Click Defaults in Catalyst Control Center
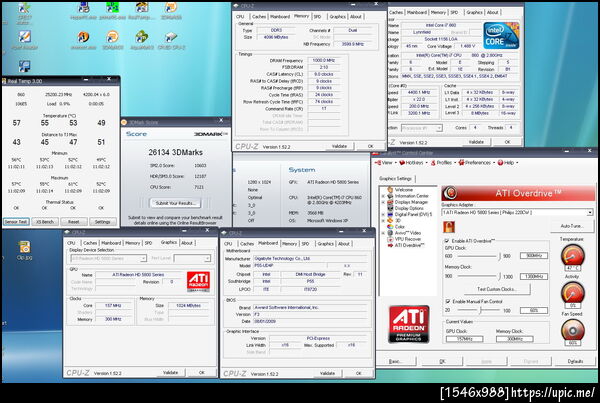The image size is (600, 403). pos(575,361)
